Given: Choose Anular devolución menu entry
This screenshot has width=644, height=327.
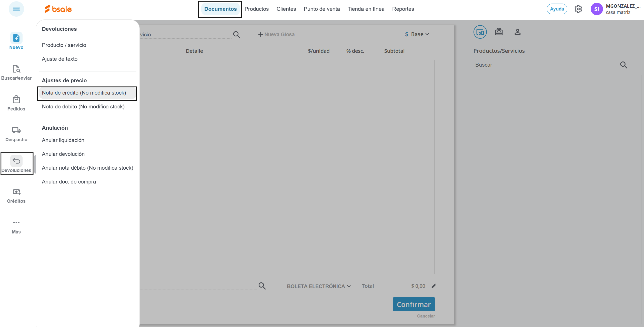Looking at the screenshot, I should (63, 154).
